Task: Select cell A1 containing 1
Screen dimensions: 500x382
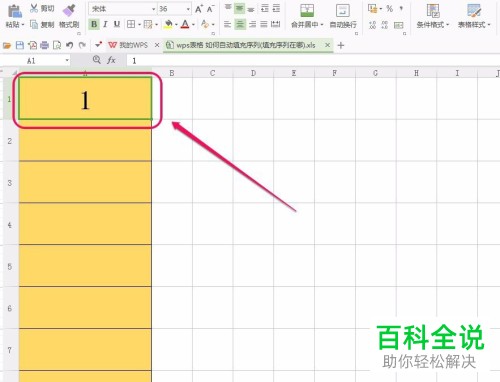Action: [x=85, y=98]
